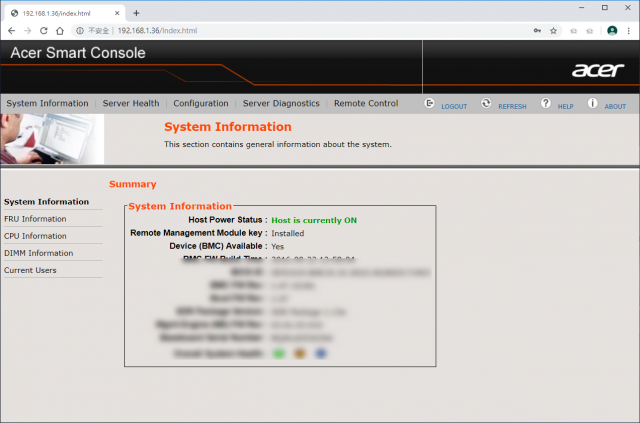
Task: Click the orange 'System Information' page heading
Action: (228, 127)
